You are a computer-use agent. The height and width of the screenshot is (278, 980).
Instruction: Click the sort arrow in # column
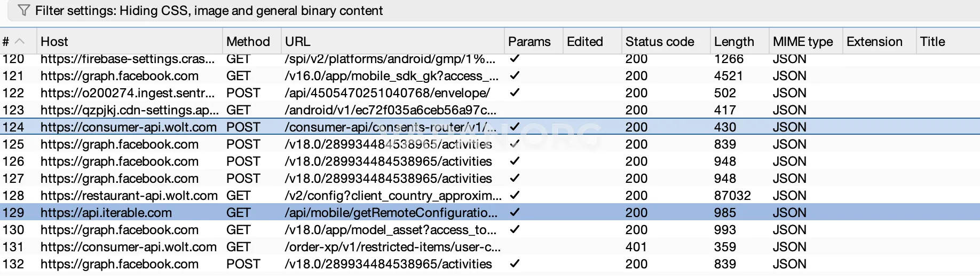pyautogui.click(x=20, y=41)
